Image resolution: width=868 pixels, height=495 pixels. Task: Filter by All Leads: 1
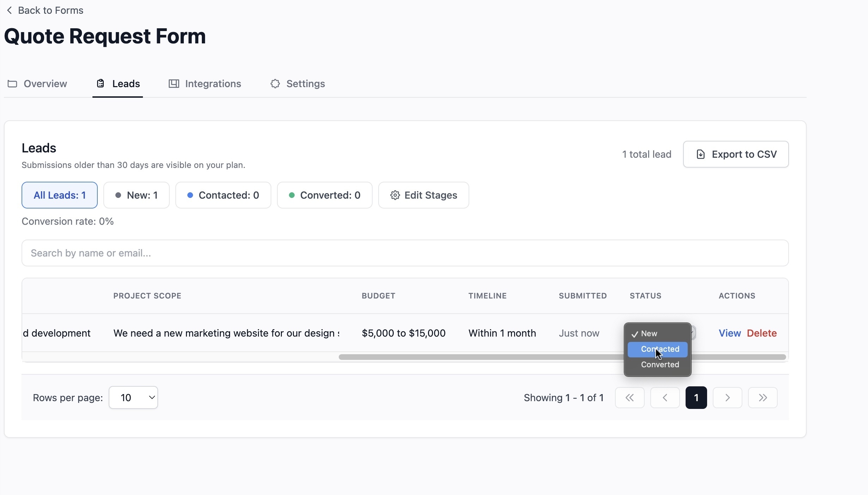60,195
